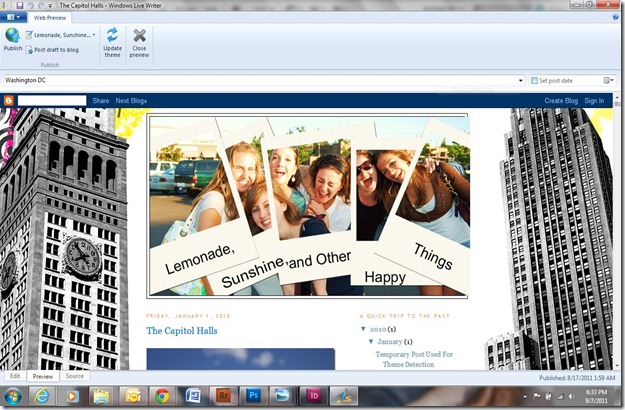Screen dimensions: 625x410
Task: Open The Capitol Halls post title link
Action: click(182, 330)
